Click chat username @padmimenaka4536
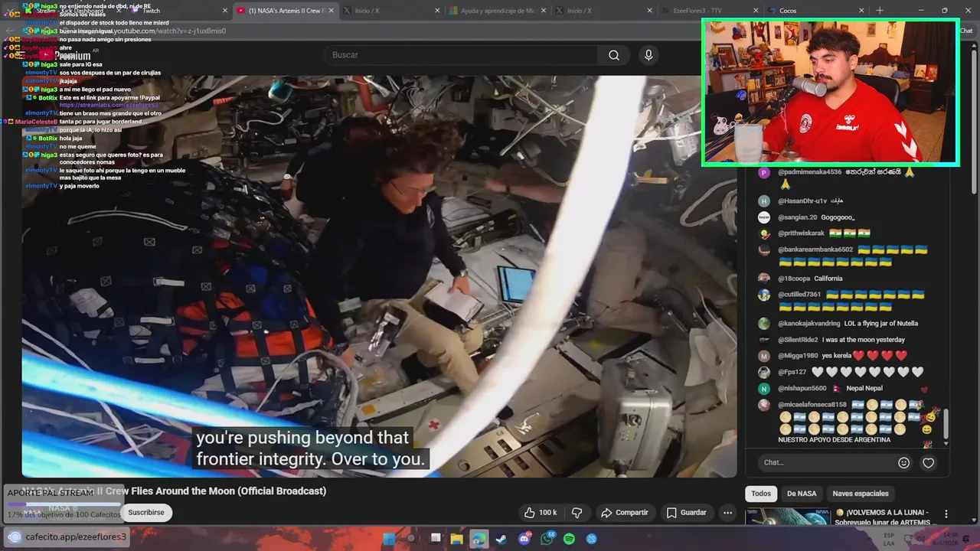The image size is (980, 551). 809,172
